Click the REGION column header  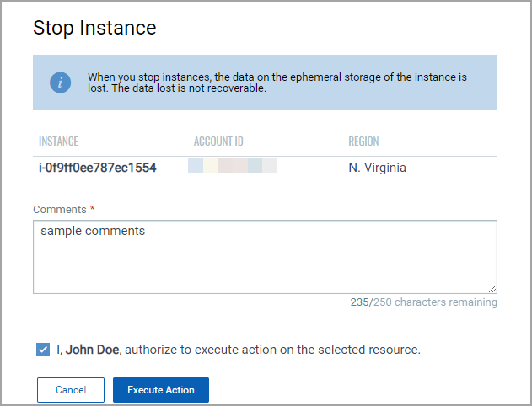click(x=363, y=142)
